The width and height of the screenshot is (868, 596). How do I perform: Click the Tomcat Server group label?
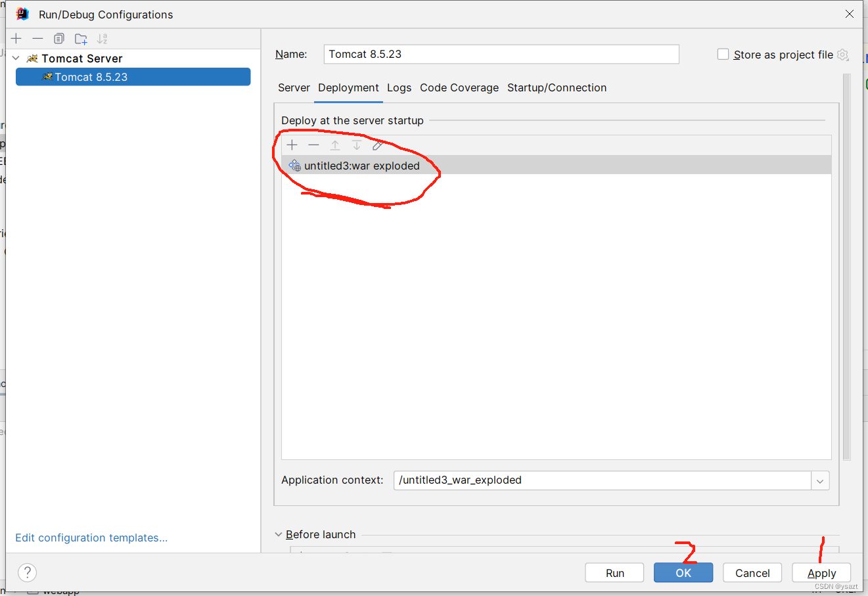[82, 58]
